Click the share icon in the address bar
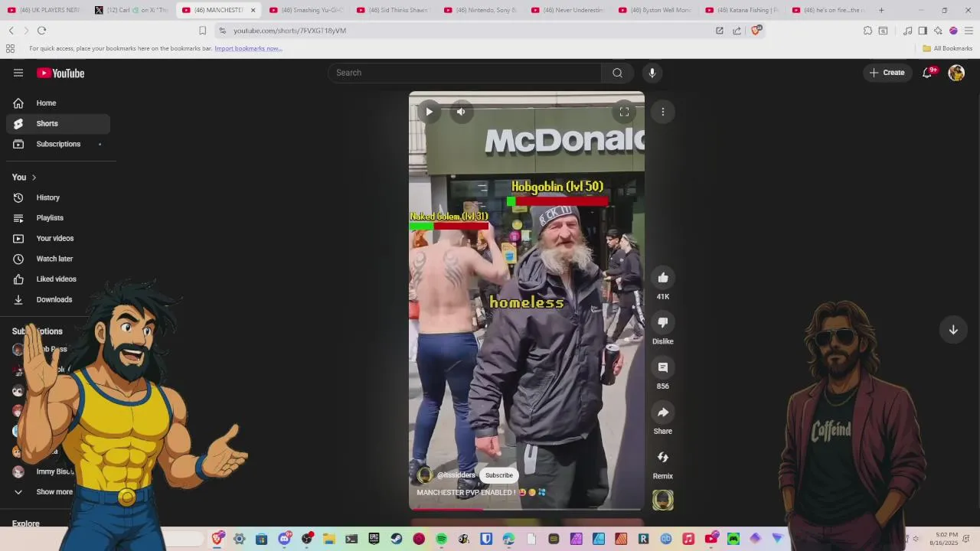980x551 pixels. point(737,31)
